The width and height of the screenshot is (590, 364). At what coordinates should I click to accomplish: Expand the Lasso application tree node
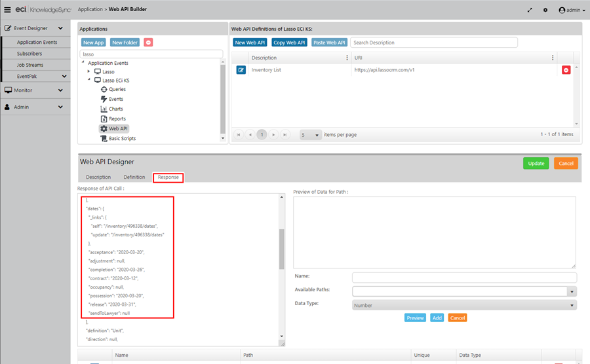click(x=88, y=71)
